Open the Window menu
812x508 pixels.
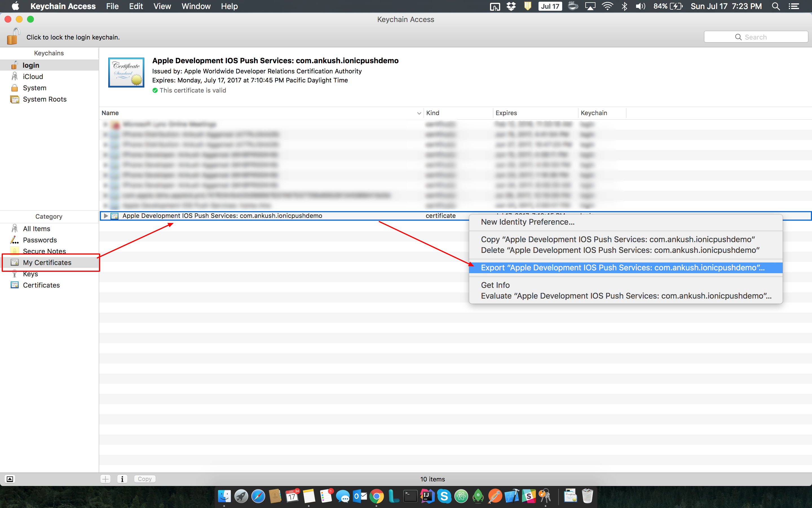pyautogui.click(x=196, y=6)
